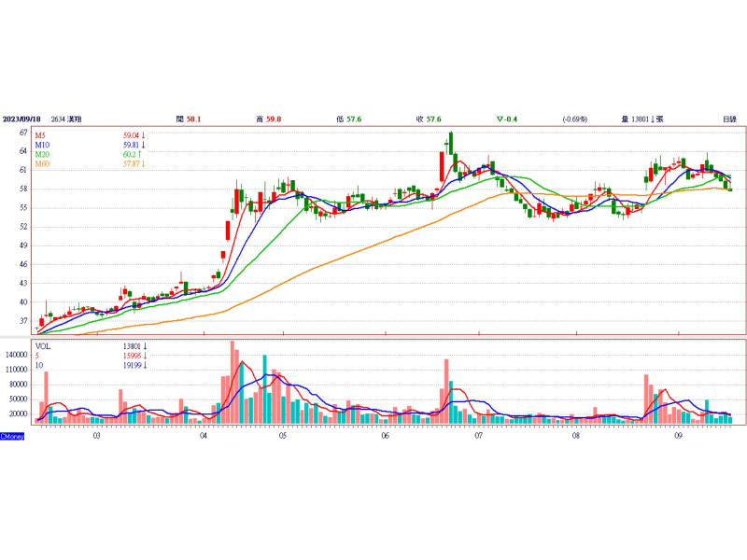Open the 日線 timeframe selector
Image resolution: width=747 pixels, height=560 pixels.
729,119
